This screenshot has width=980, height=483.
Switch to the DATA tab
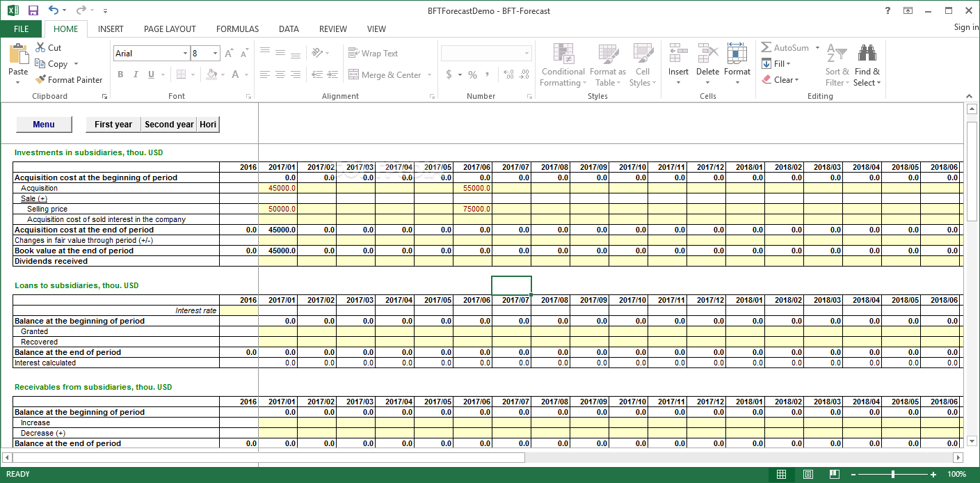(289, 29)
